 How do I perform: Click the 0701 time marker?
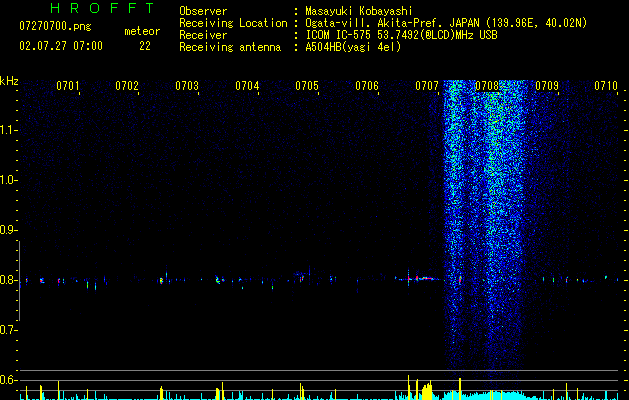click(67, 86)
